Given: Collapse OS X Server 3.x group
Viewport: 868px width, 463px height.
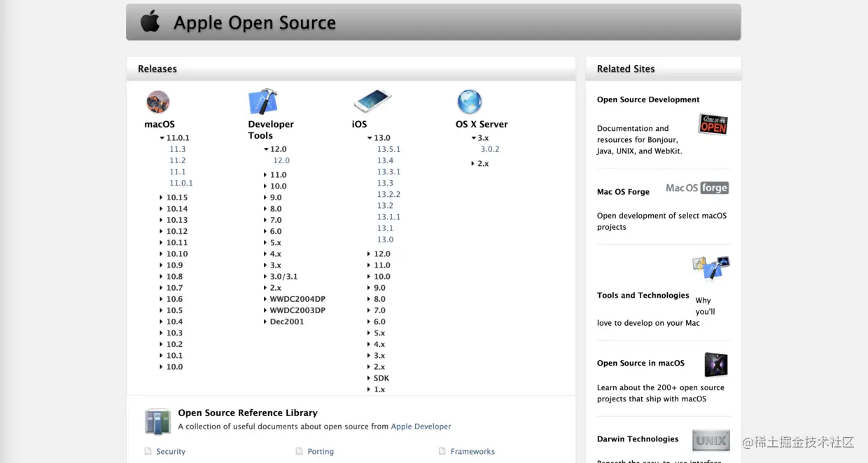Looking at the screenshot, I should coord(473,139).
